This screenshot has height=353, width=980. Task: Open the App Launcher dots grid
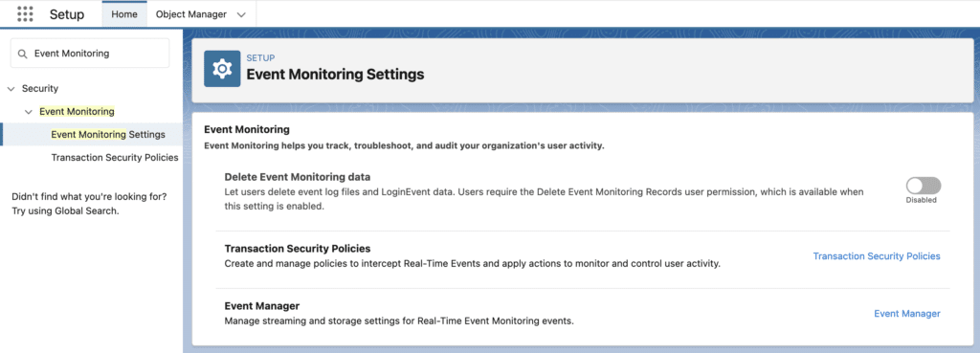[25, 13]
